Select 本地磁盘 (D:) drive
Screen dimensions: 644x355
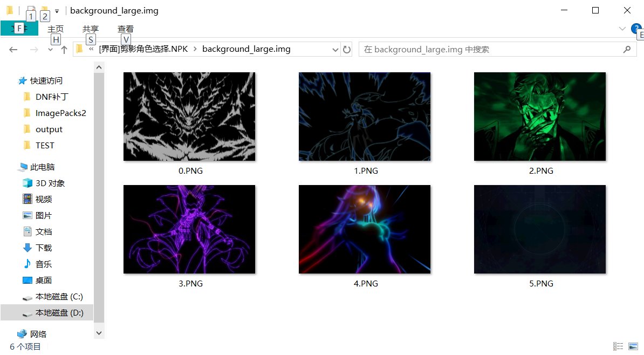click(x=47, y=313)
